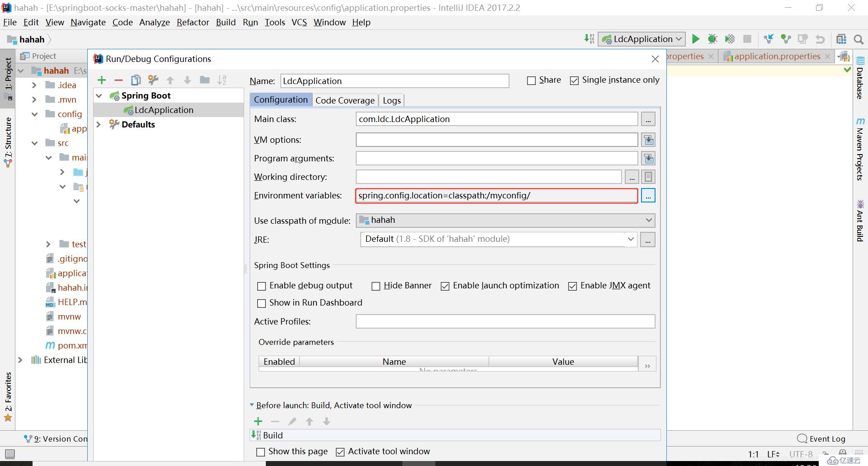Focus the Active Profiles field

pos(505,321)
